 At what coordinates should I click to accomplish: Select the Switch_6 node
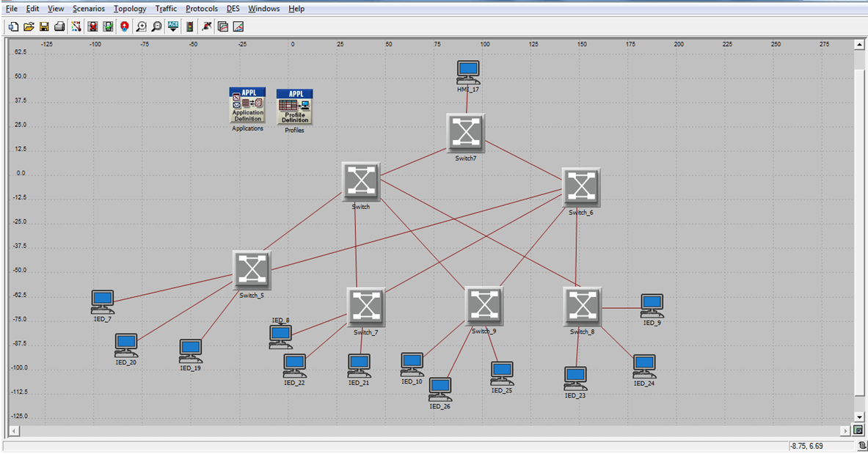[581, 187]
